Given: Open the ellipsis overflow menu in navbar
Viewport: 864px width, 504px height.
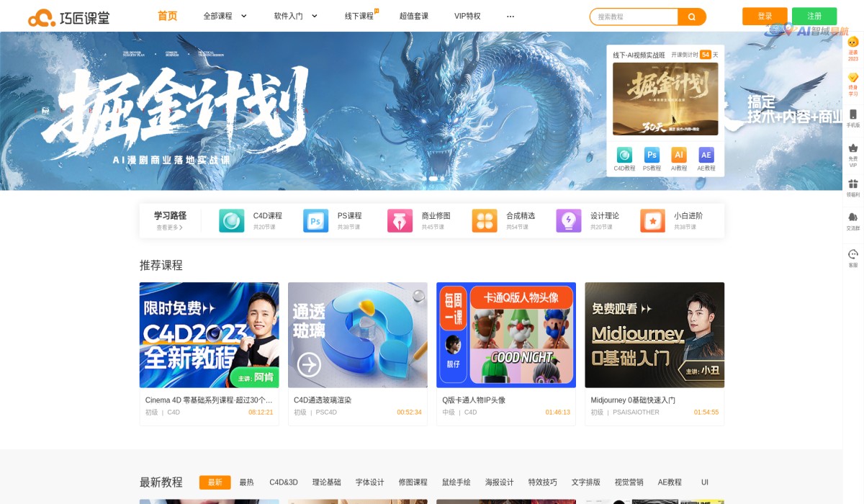Looking at the screenshot, I should pyautogui.click(x=510, y=15).
